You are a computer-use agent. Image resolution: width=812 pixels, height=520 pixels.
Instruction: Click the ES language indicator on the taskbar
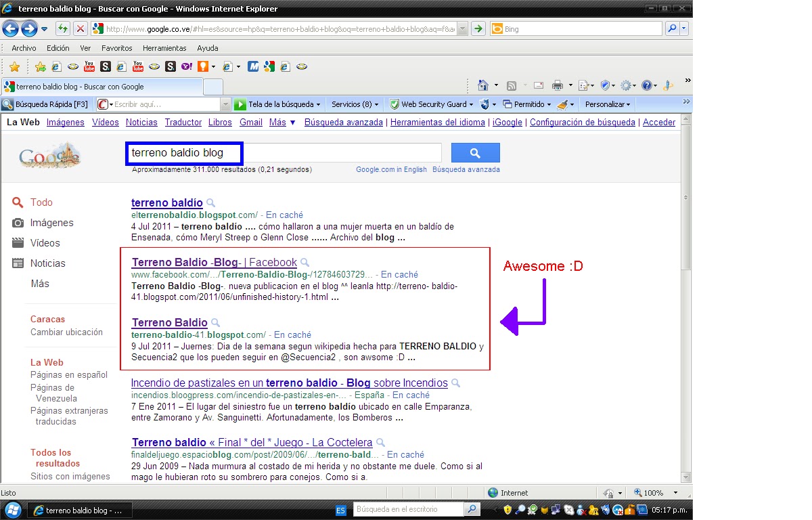point(341,509)
